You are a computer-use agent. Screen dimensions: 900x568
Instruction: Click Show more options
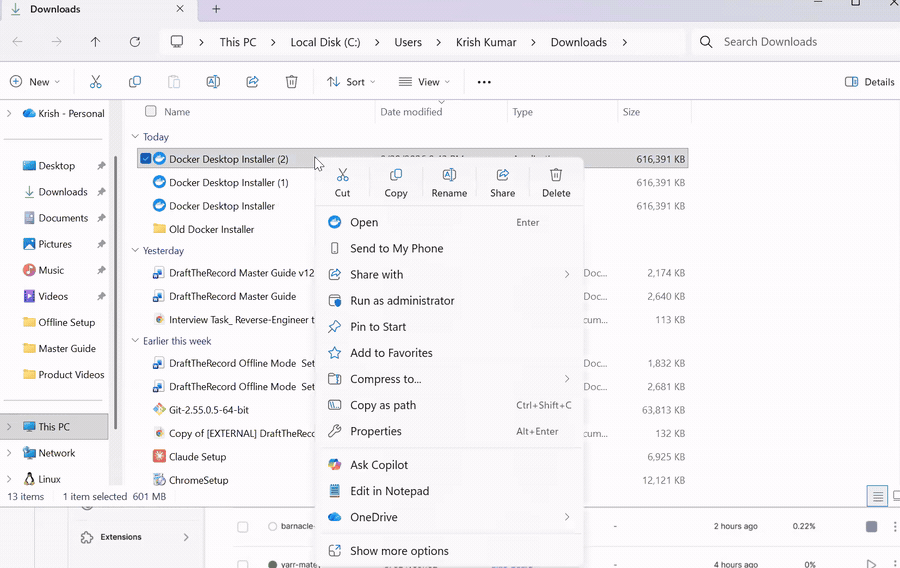pyautogui.click(x=450, y=551)
